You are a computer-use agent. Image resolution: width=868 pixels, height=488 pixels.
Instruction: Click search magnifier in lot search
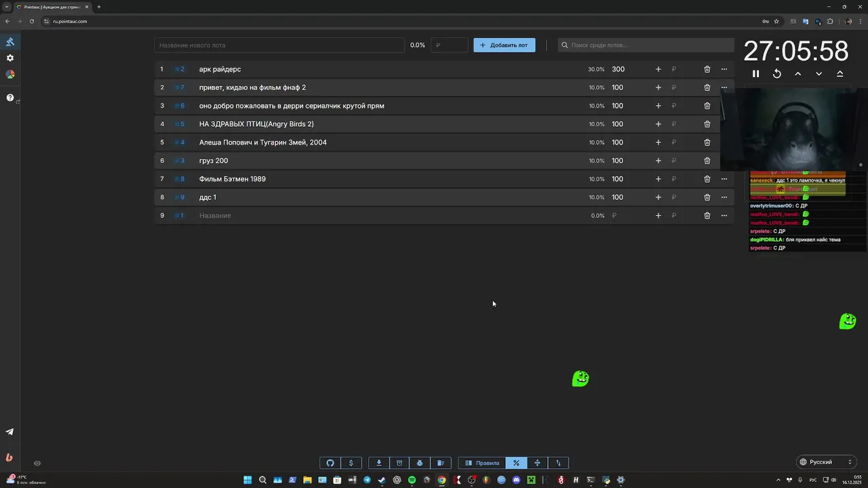(x=564, y=45)
